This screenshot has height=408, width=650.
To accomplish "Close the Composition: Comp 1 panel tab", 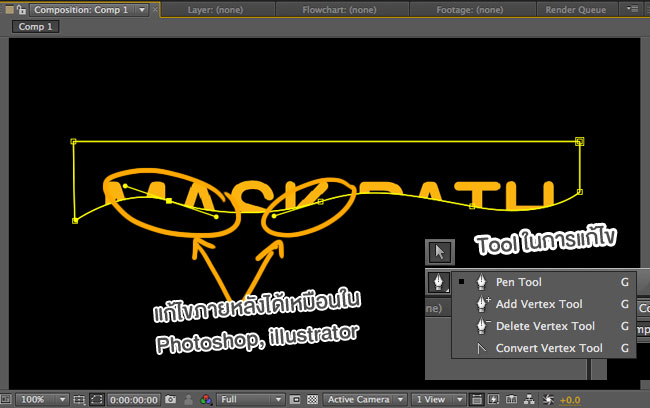I will click(x=155, y=9).
